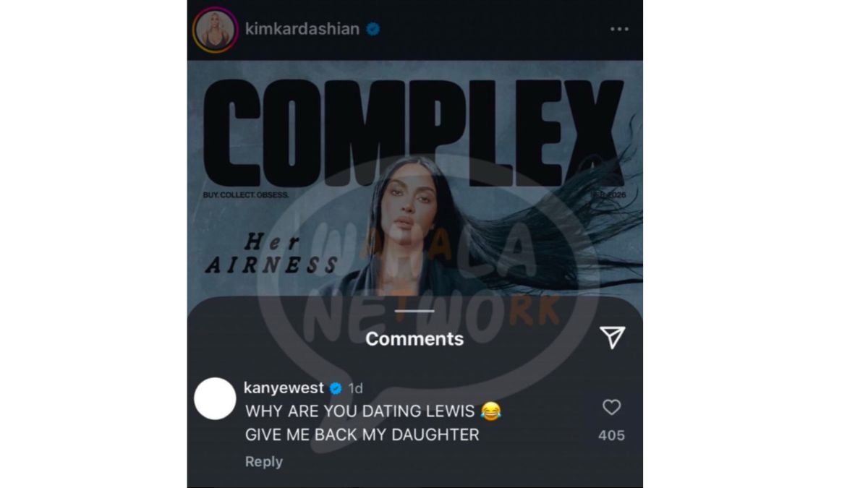Click the verified badge next to kanyewest
Image resolution: width=868 pixels, height=488 pixels.
[x=336, y=389]
